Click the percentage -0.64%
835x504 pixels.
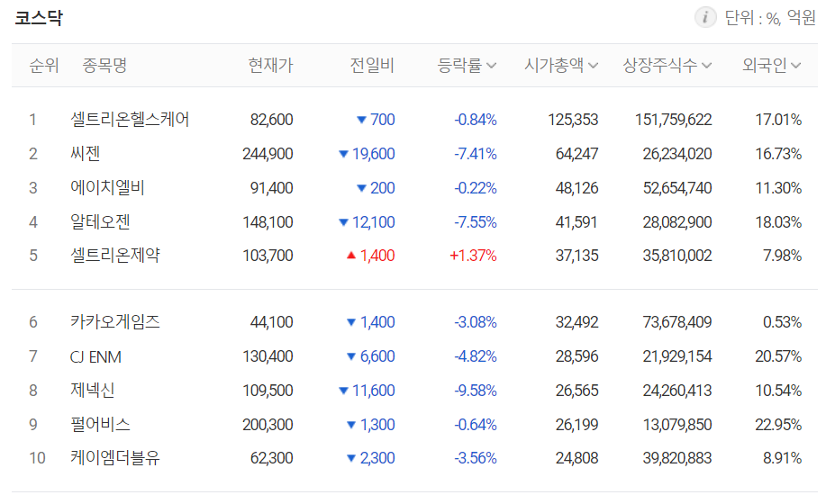click(x=476, y=425)
